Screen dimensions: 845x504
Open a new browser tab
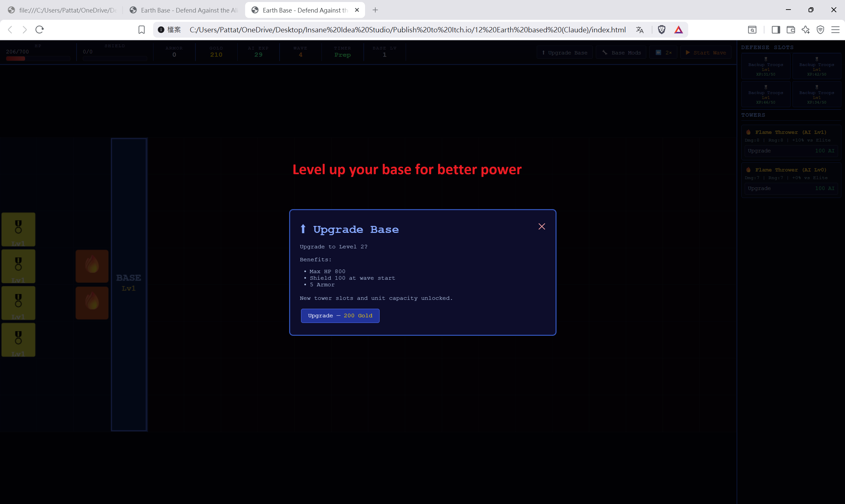click(x=375, y=10)
